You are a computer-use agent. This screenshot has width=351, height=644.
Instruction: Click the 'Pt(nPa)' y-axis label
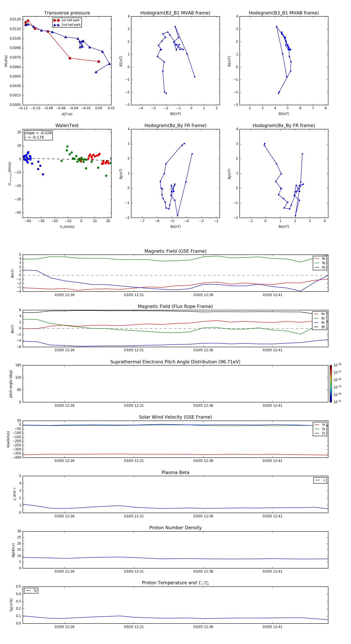pos(6,61)
